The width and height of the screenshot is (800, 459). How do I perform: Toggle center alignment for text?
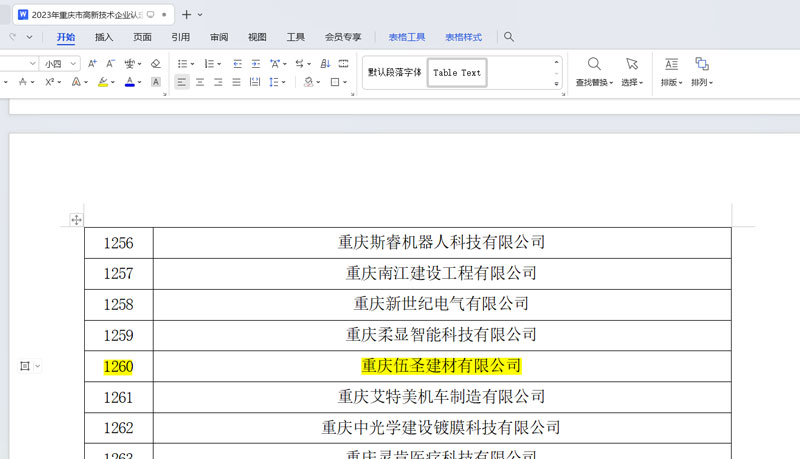pyautogui.click(x=200, y=83)
